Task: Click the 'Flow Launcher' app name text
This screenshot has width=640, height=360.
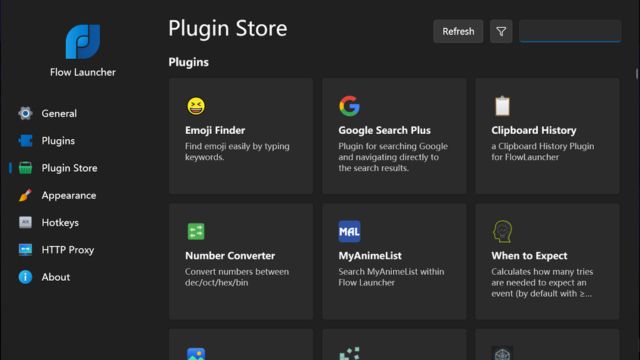Action: point(83,72)
